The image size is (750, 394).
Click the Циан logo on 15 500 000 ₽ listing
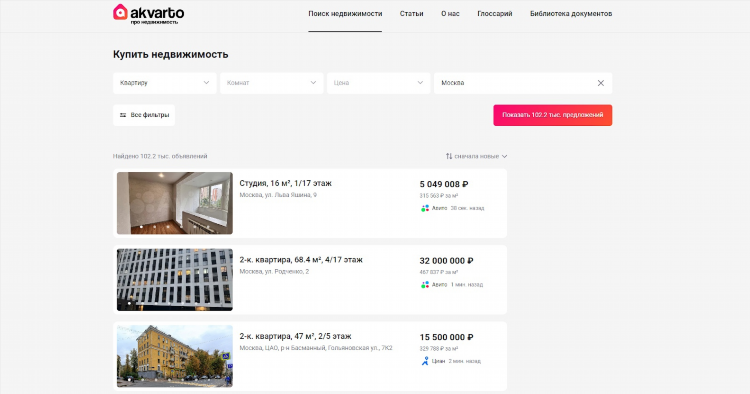point(425,361)
